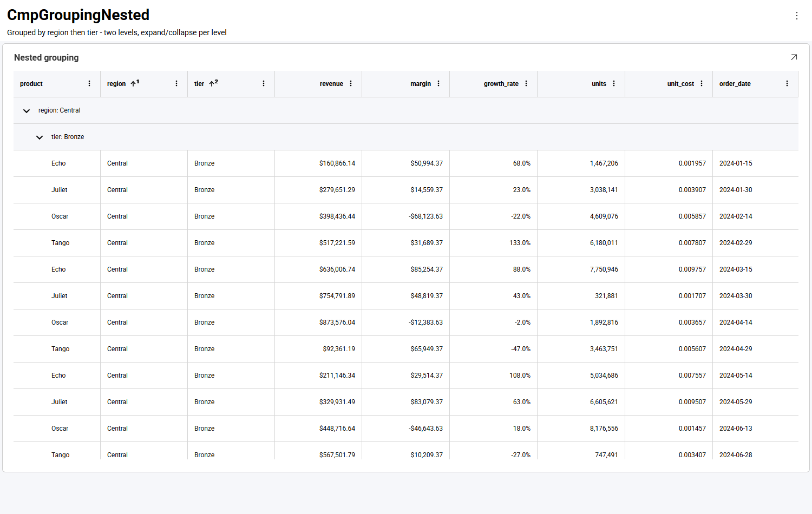Image resolution: width=812 pixels, height=514 pixels.
Task: Collapse the region: Central group
Action: [x=27, y=111]
